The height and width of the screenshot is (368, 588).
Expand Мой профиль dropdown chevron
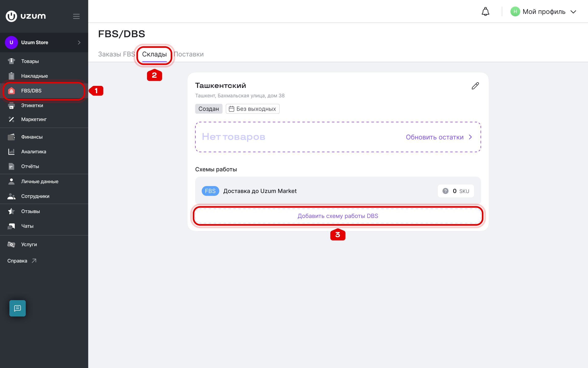pyautogui.click(x=573, y=12)
